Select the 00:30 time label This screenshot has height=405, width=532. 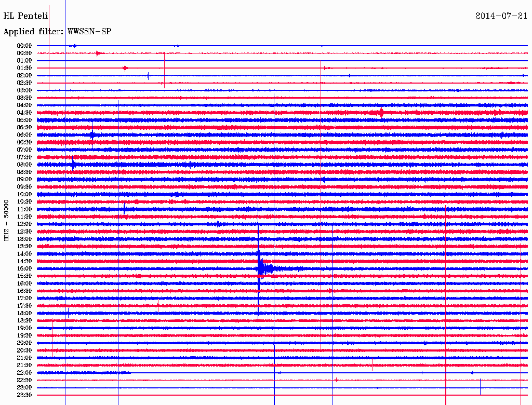(24, 53)
